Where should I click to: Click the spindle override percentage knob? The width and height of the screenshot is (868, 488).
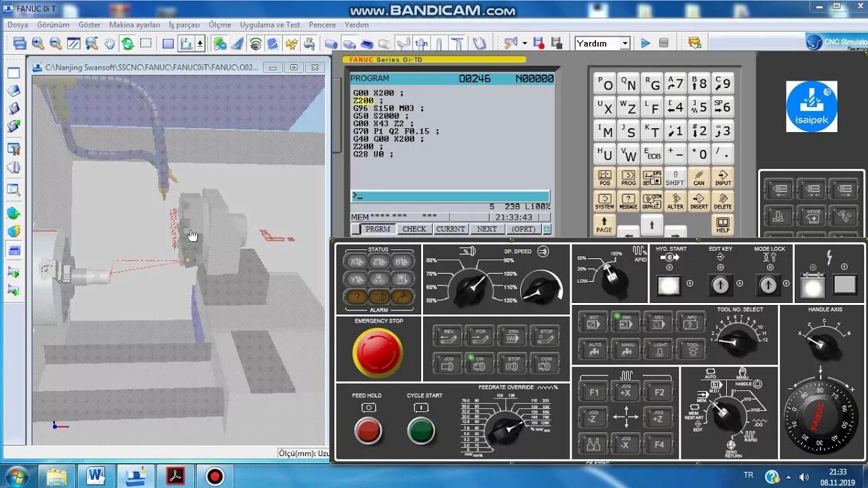click(471, 290)
